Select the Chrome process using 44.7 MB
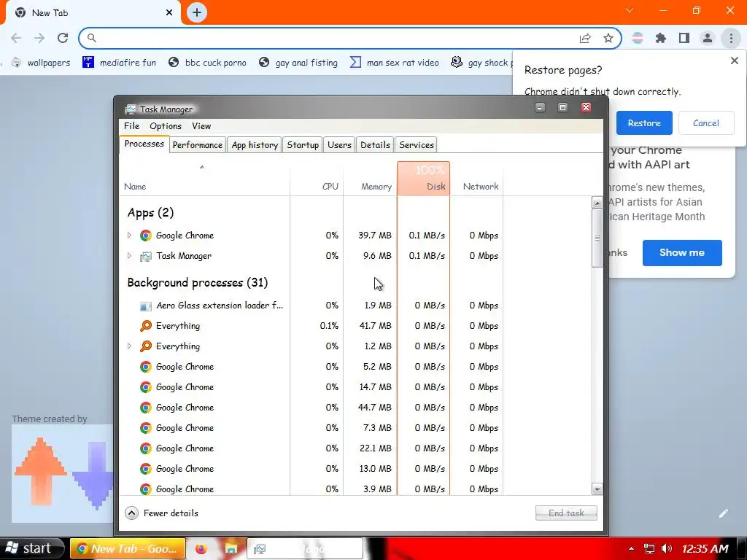The width and height of the screenshot is (747, 560). (x=311, y=408)
